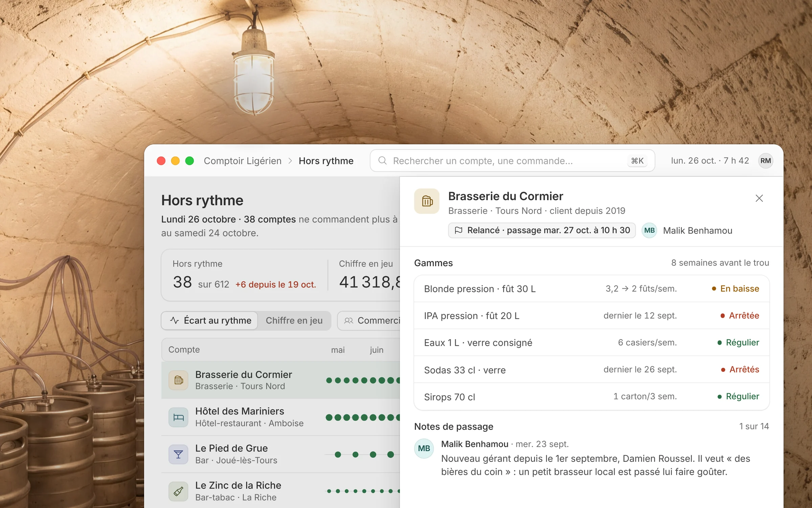Click the search magnifier icon
This screenshot has width=812, height=508.
382,161
